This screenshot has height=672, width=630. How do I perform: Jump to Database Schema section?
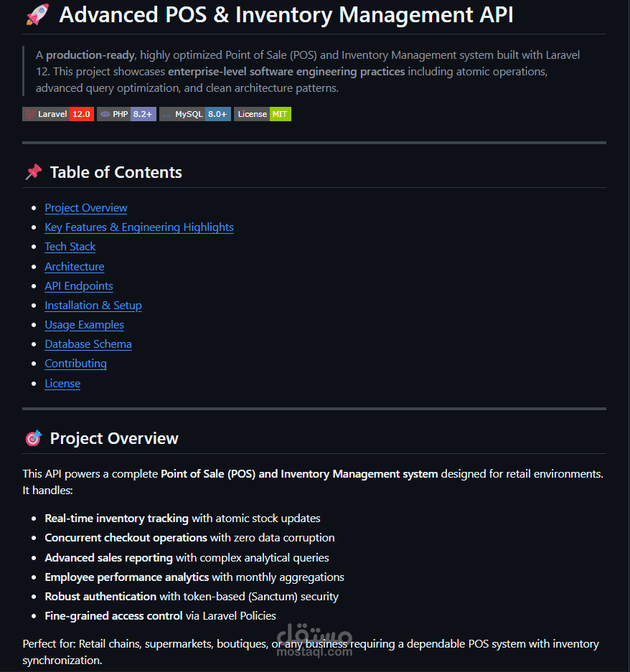(88, 344)
